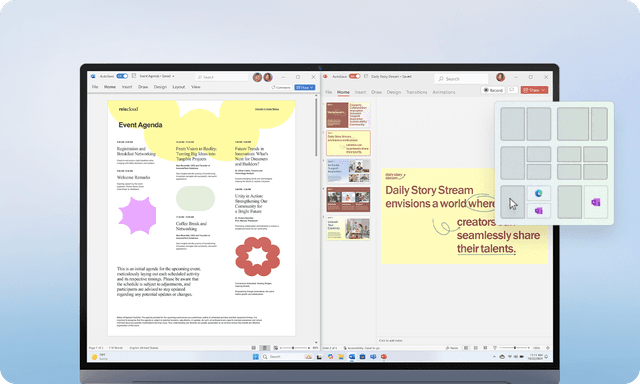Screen dimensions: 640x384
Task: Adjust the PowerPoint zoom slider
Action: pos(515,348)
